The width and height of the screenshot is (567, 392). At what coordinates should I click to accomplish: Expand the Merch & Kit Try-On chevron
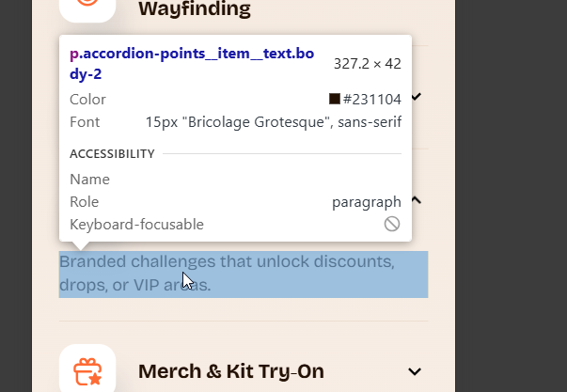click(416, 372)
